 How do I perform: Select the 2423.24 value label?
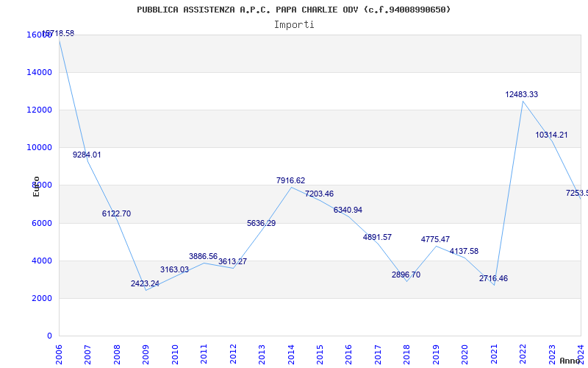[145, 283]
